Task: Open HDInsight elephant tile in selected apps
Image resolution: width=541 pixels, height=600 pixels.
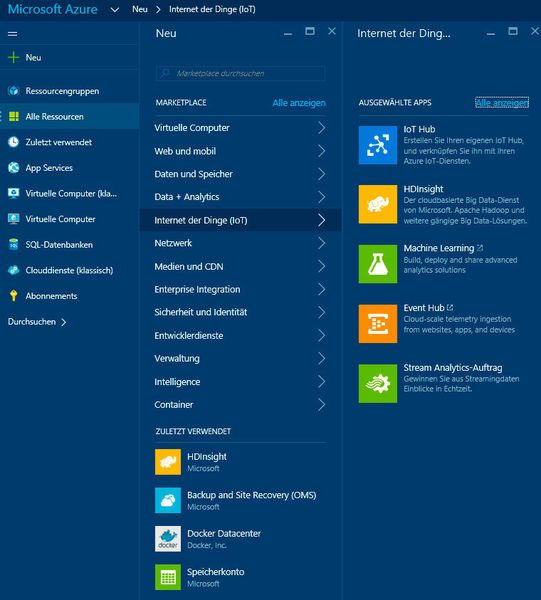Action: (378, 204)
